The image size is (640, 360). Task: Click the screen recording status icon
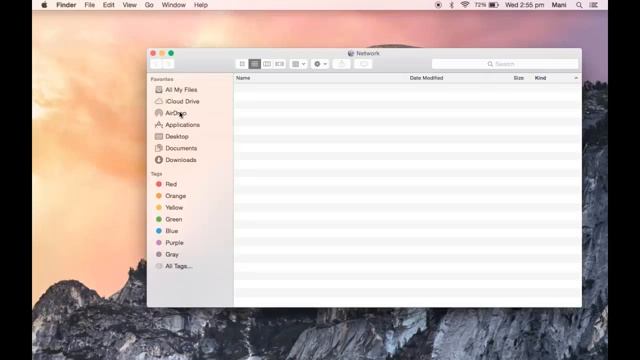click(x=438, y=5)
